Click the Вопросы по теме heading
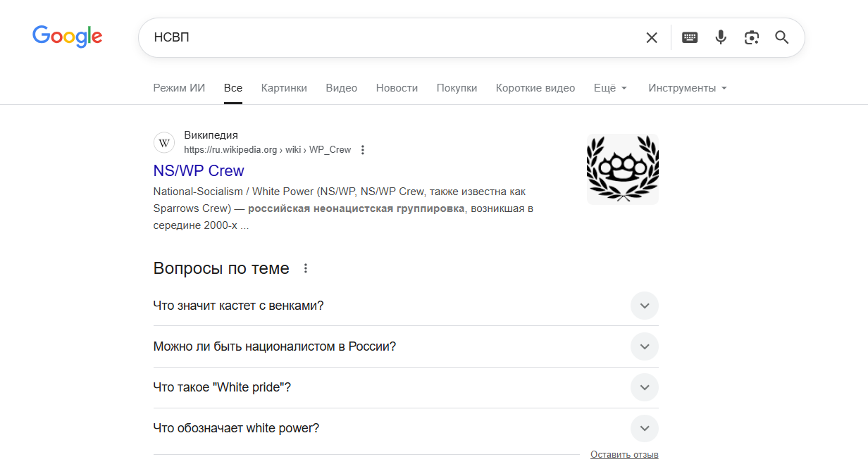The image size is (868, 476). click(x=221, y=268)
